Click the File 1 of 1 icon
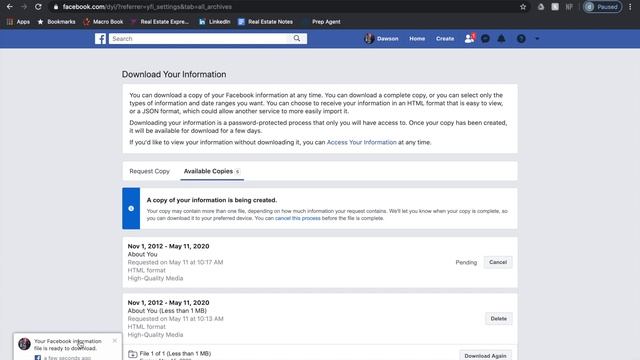Screen dimensions: 640x360 (133, 354)
